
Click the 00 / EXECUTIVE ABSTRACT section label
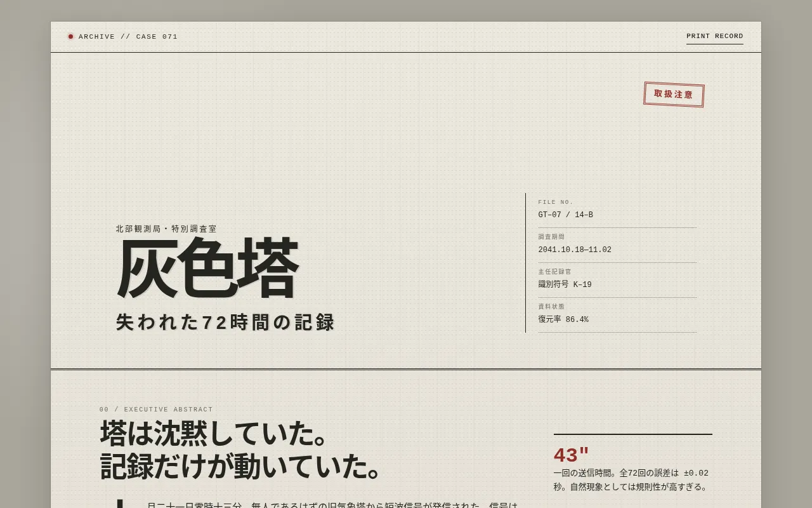tap(156, 410)
